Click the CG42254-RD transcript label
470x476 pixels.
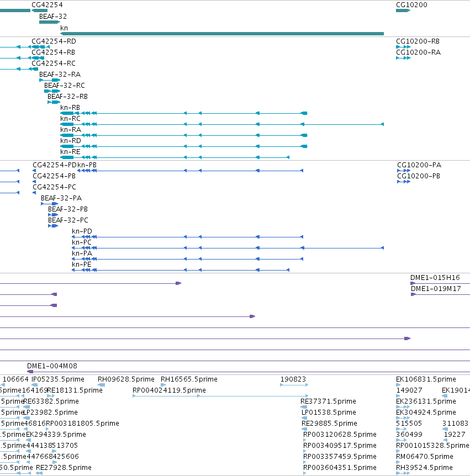[x=54, y=41]
